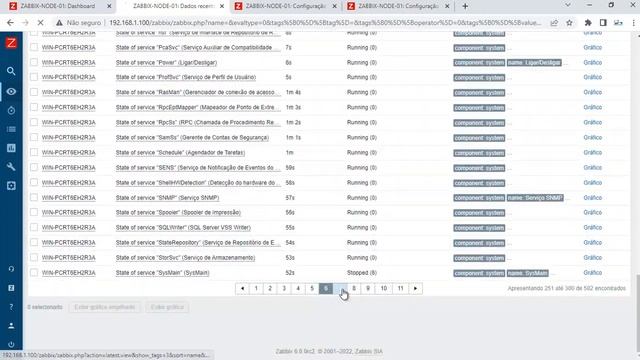Screen dimensions: 640x360
Task: Open the browser three-dot menu
Action: click(x=633, y=23)
